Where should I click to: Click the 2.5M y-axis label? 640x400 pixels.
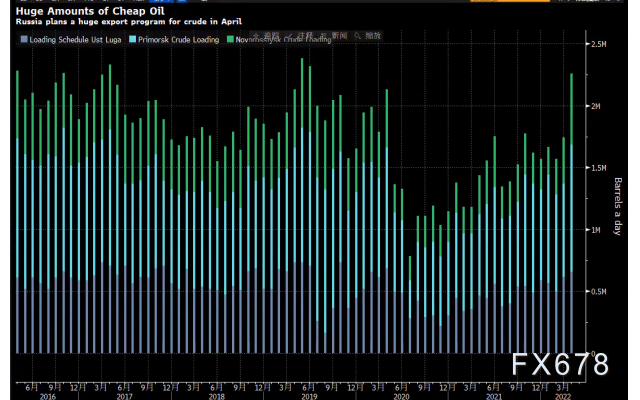tap(598, 44)
